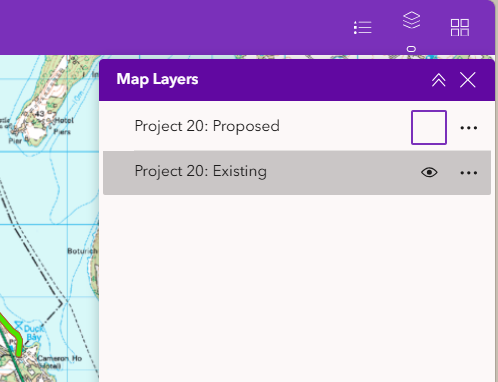The height and width of the screenshot is (382, 498).
Task: Open the basemap gallery grid icon
Action: pos(460,27)
